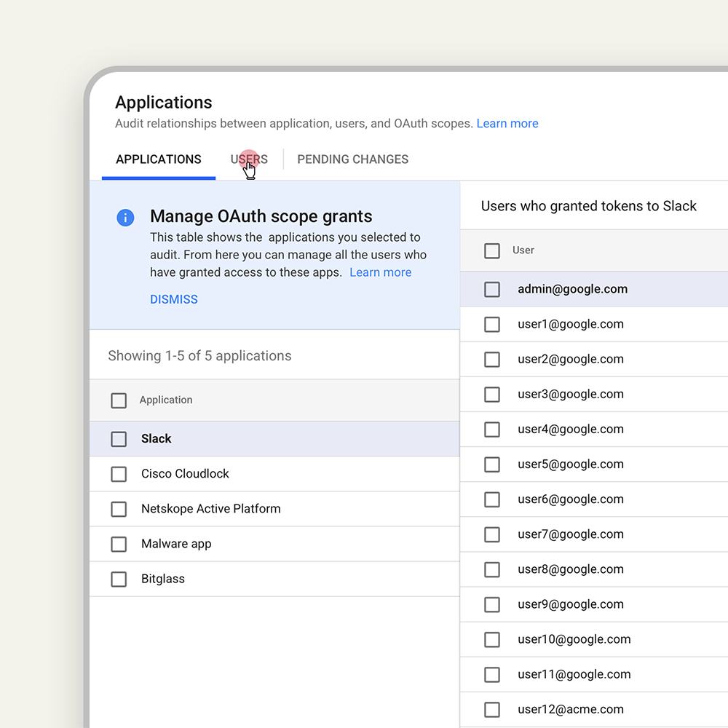This screenshot has width=728, height=728.
Task: Click the Applications page title
Action: coord(163,103)
